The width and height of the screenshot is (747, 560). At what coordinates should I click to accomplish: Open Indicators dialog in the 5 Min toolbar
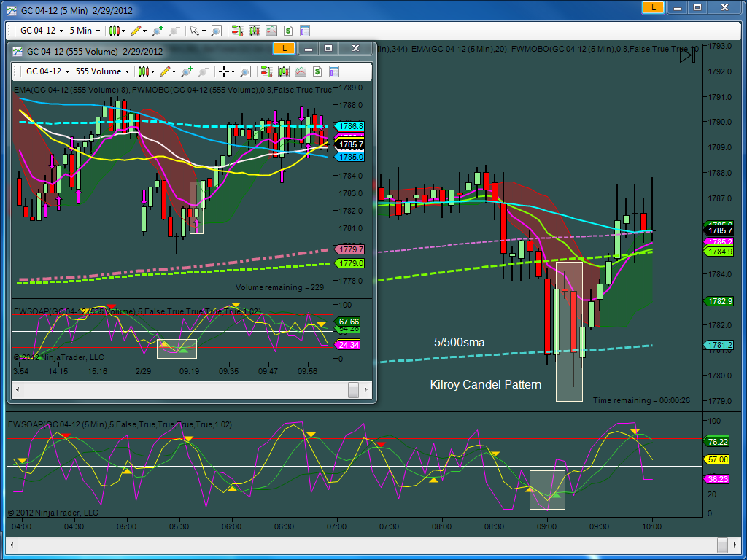[x=271, y=31]
